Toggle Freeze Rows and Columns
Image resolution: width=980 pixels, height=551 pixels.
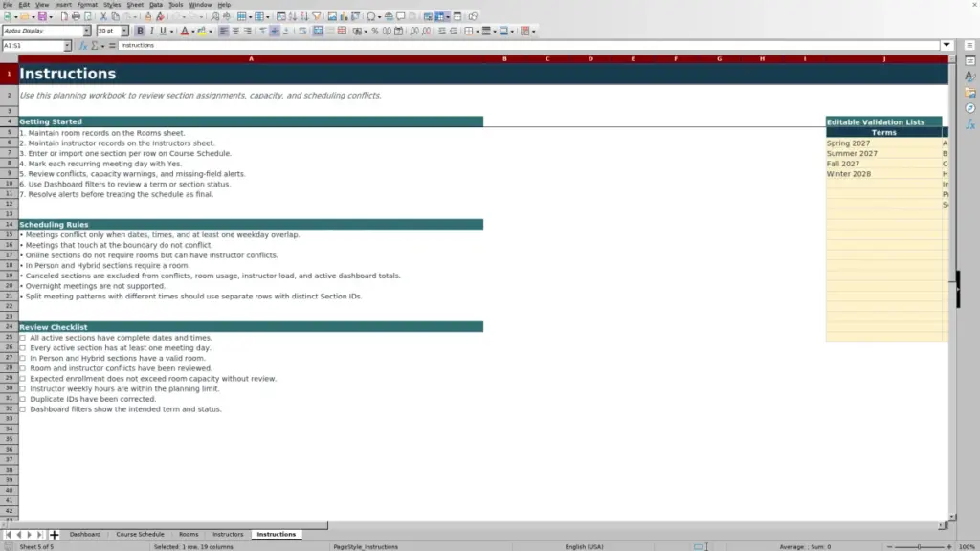[440, 17]
